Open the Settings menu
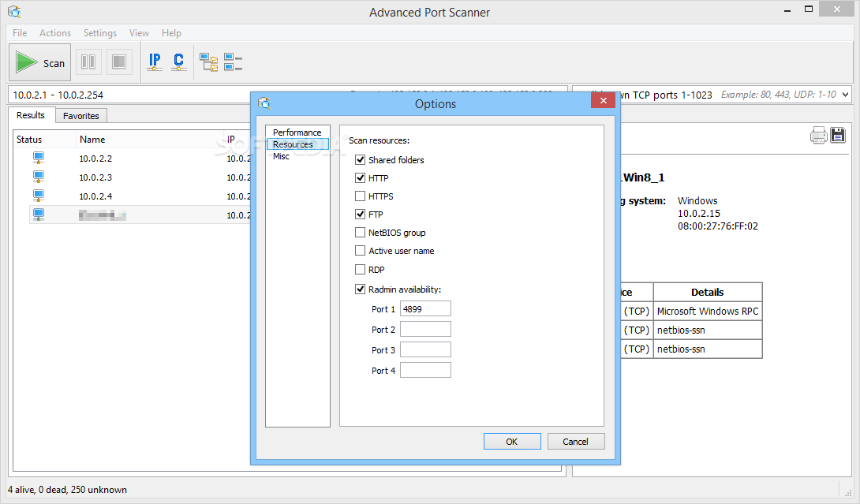 (100, 33)
